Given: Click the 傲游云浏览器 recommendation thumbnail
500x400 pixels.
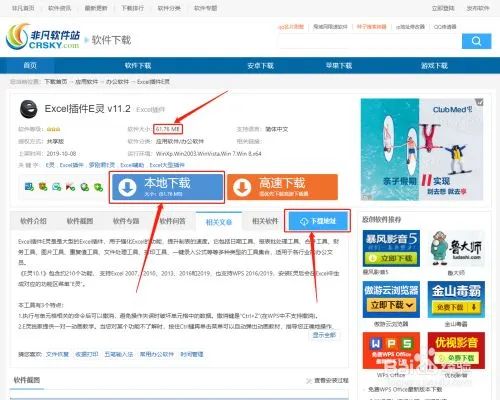Looking at the screenshot, I should [x=391, y=299].
